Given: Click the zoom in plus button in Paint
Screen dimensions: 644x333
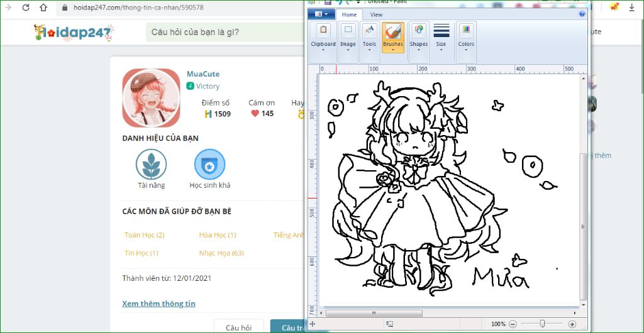Looking at the screenshot, I should pos(572,324).
